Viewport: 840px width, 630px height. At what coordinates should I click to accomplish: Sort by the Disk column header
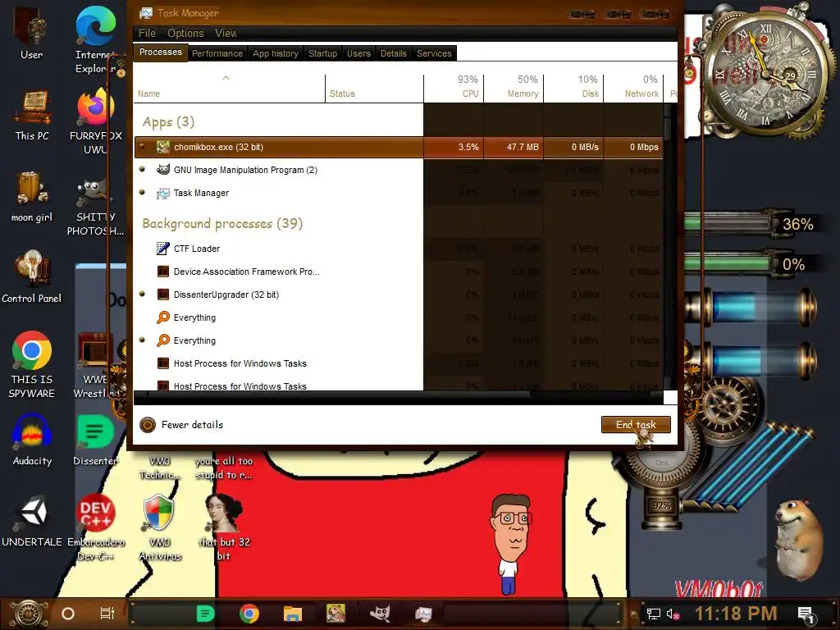coord(573,88)
